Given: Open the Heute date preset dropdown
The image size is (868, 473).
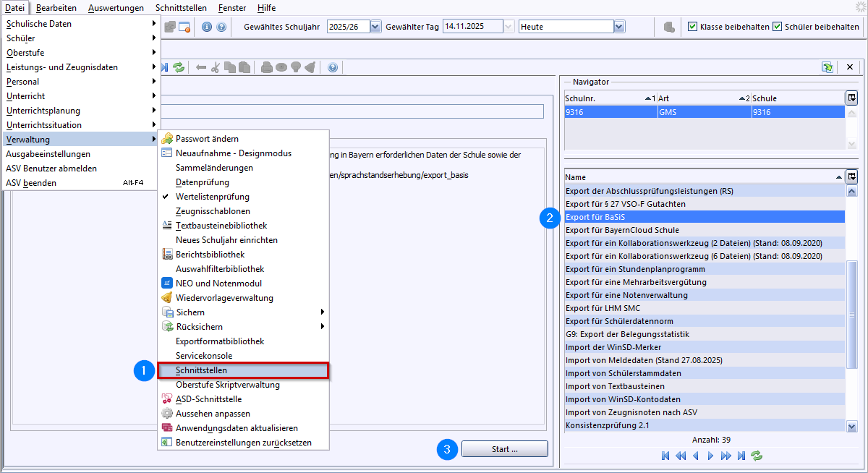Looking at the screenshot, I should coord(618,27).
